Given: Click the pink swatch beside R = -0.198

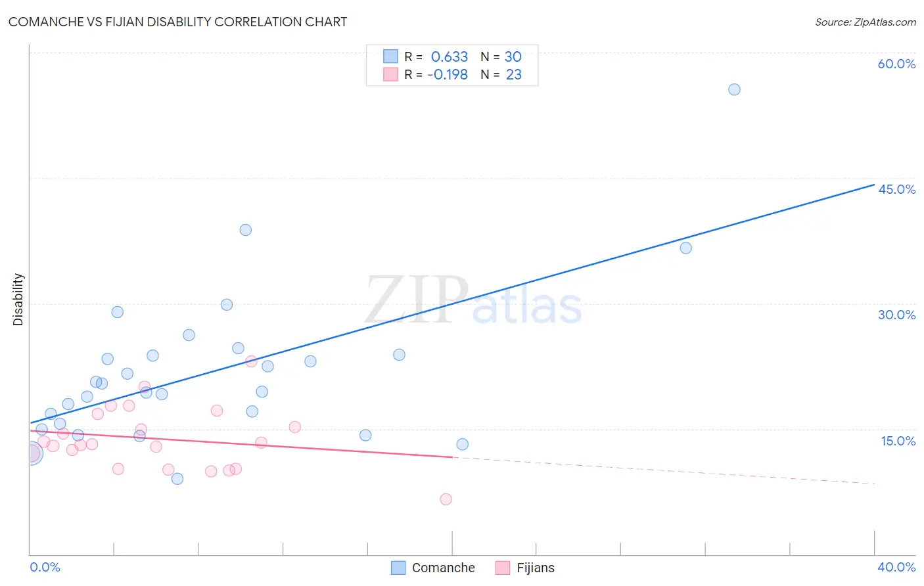Looking at the screenshot, I should 390,74.
